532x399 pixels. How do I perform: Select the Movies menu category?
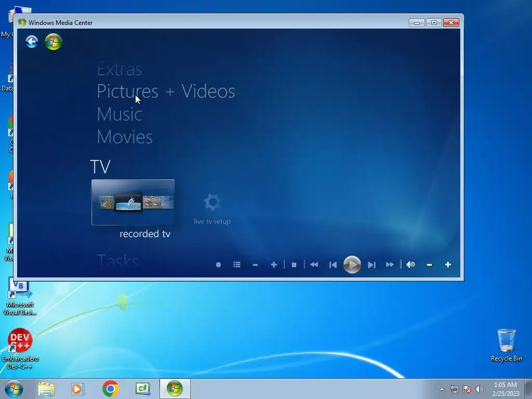click(x=125, y=137)
